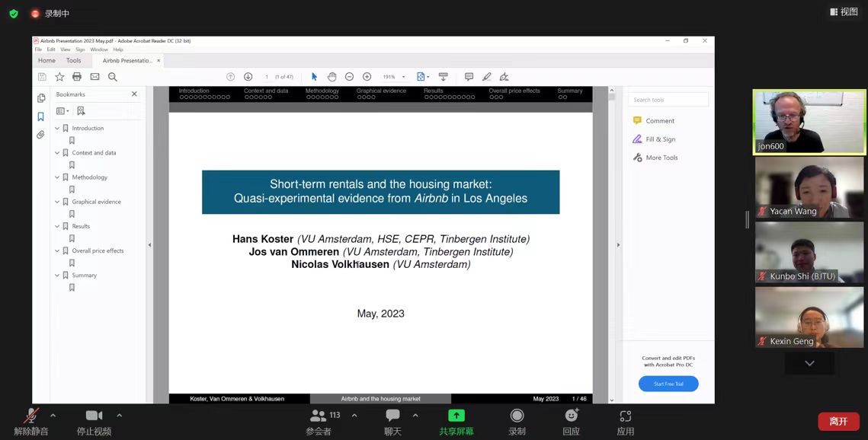
Task: Switch to the Tools tab
Action: [x=74, y=61]
